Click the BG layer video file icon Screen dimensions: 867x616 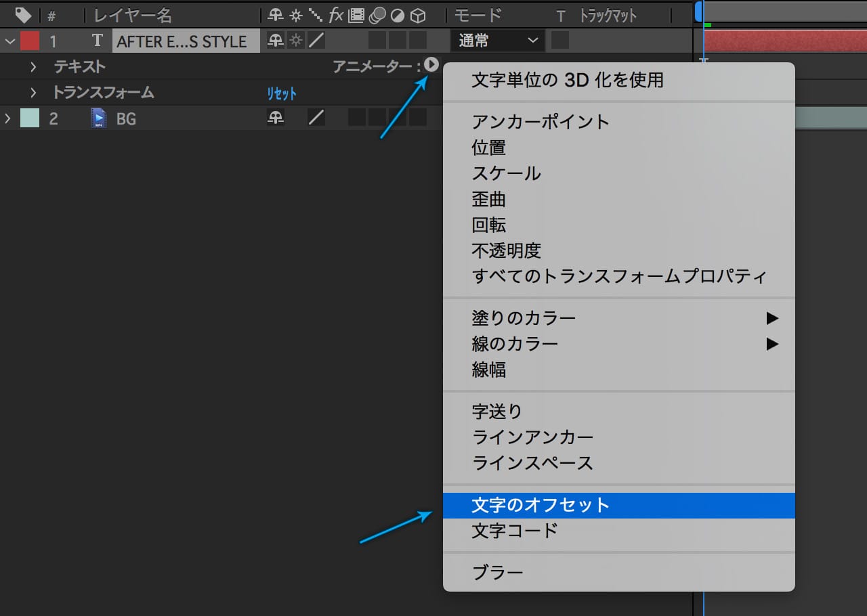pos(99,118)
